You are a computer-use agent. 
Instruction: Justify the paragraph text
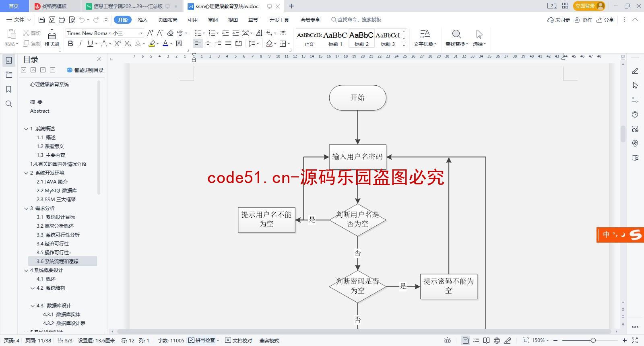tap(228, 43)
